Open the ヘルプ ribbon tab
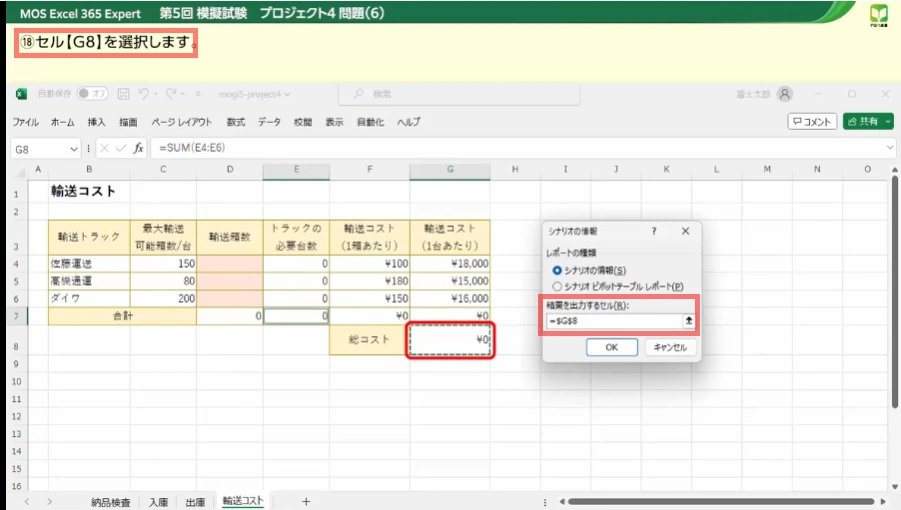Screen dimensions: 901x510 point(409,122)
